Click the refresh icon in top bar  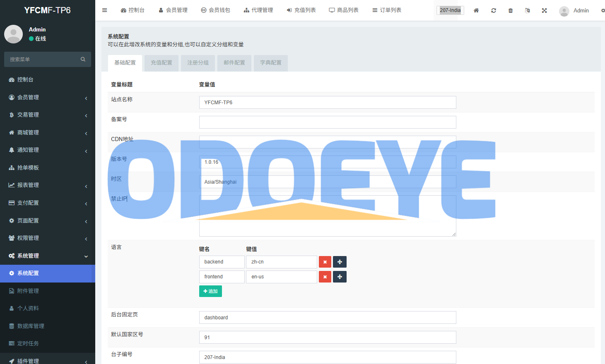(494, 10)
